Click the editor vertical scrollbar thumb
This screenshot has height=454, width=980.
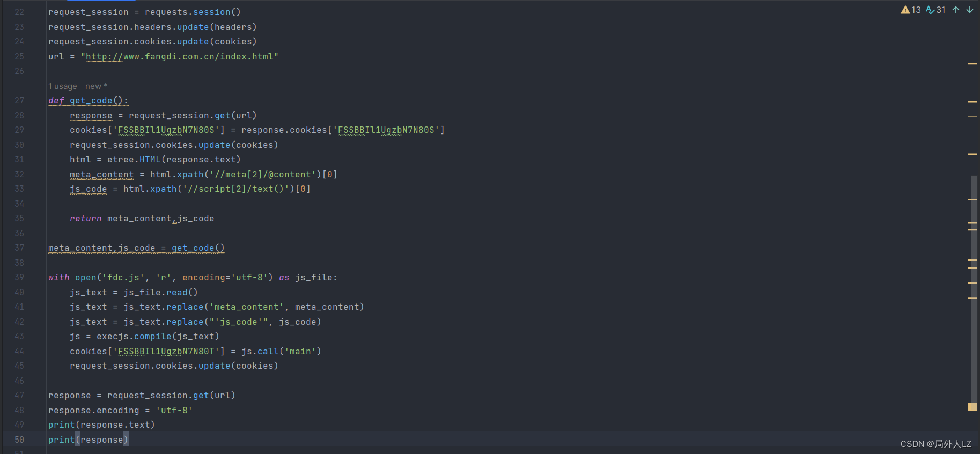click(974, 289)
